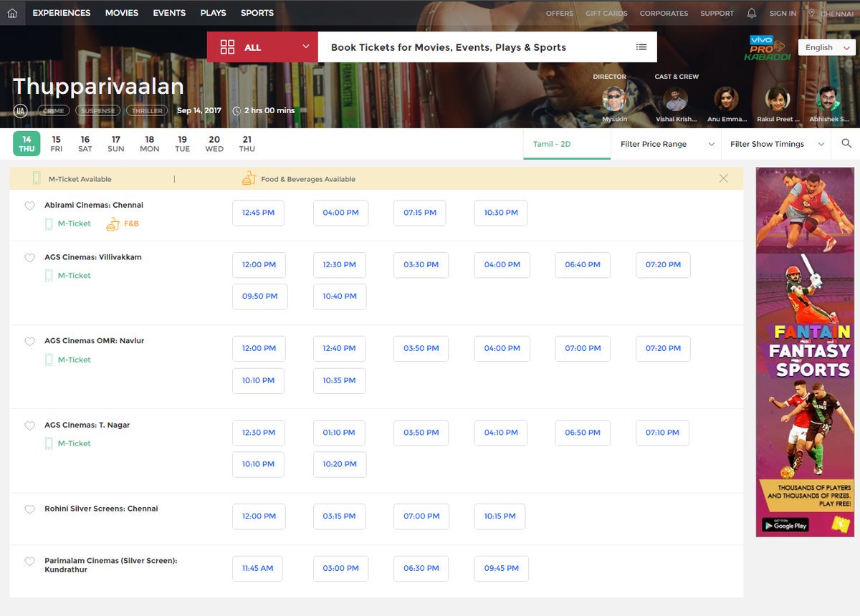Select date 20 WED
This screenshot has height=616, width=860.
(x=214, y=144)
